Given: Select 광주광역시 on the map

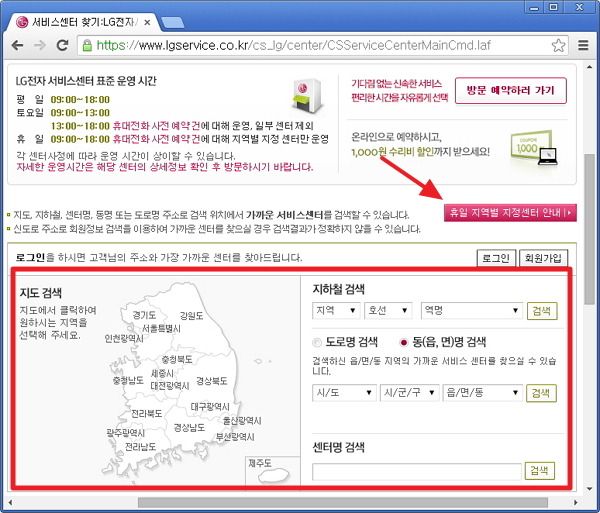Looking at the screenshot, I should pos(126,433).
